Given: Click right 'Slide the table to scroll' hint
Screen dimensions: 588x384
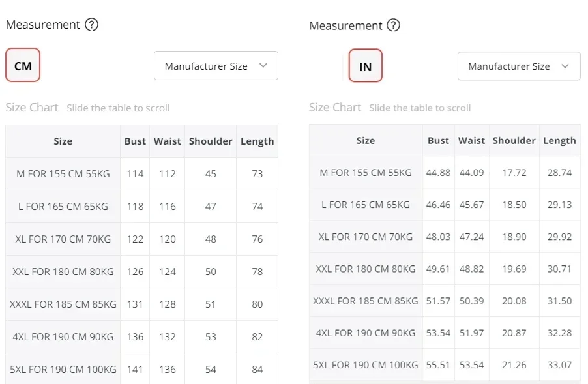Looking at the screenshot, I should point(420,108).
